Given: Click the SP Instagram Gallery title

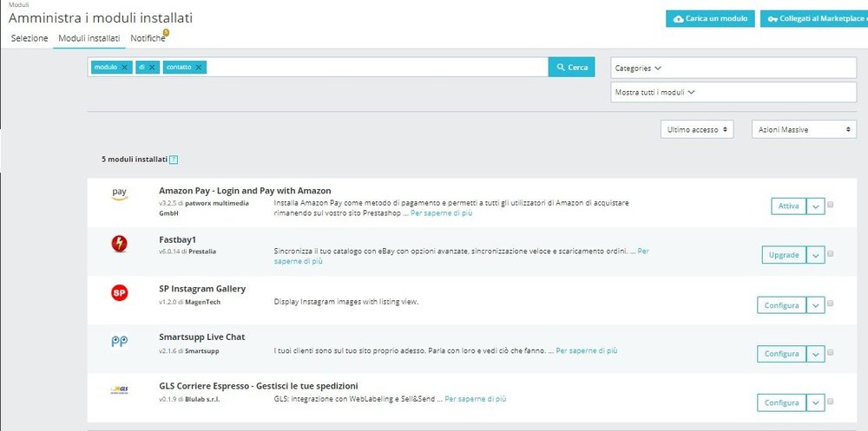Looking at the screenshot, I should [x=202, y=289].
